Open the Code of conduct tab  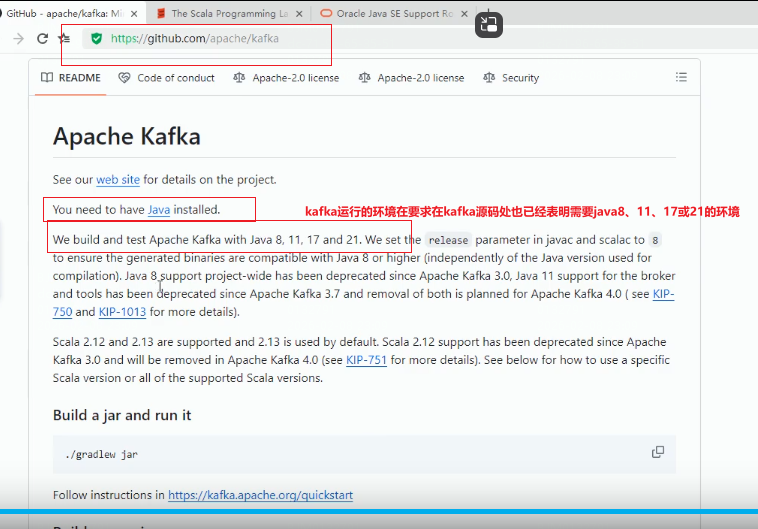[x=166, y=78]
